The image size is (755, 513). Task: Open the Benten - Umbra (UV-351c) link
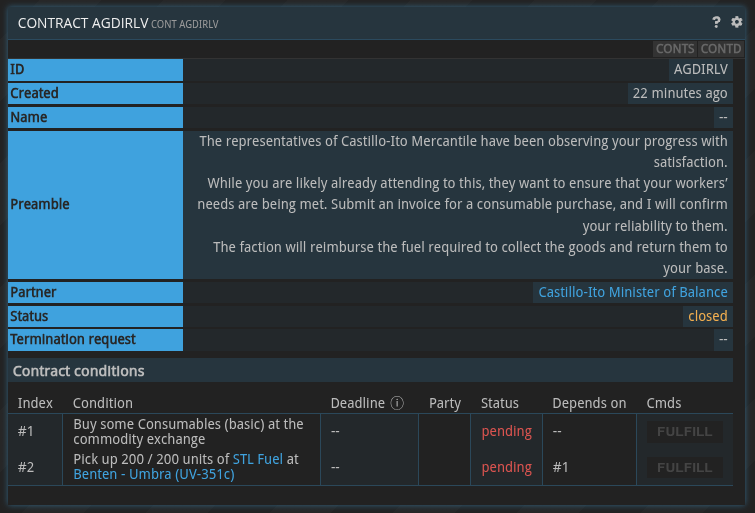pyautogui.click(x=154, y=474)
